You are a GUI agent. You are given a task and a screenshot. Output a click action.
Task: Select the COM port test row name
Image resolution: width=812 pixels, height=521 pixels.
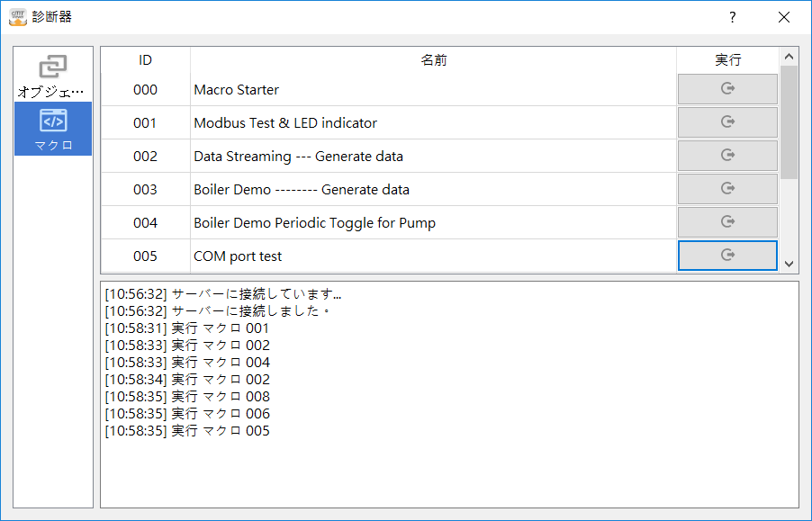(x=238, y=256)
